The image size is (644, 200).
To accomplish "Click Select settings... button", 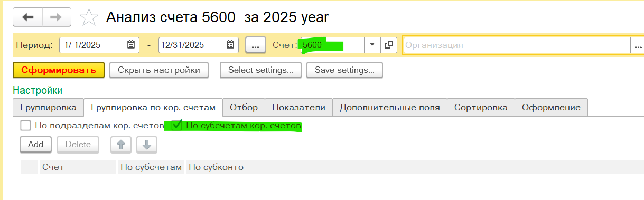I will 261,70.
